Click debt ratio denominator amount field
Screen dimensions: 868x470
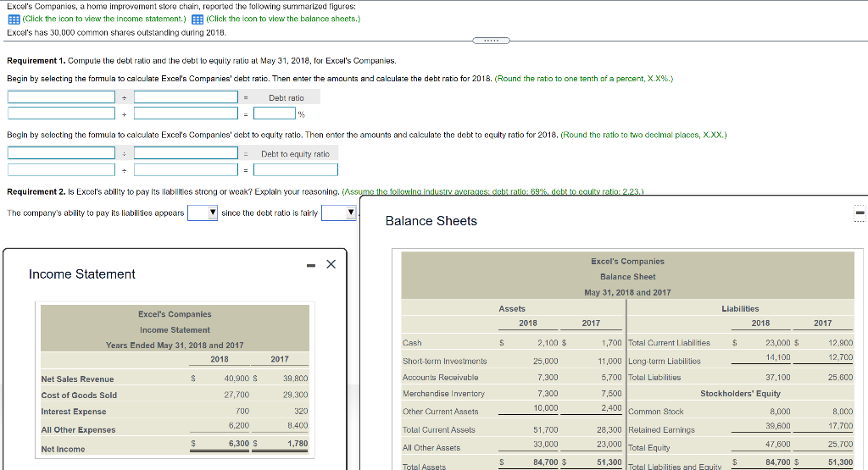click(x=186, y=113)
